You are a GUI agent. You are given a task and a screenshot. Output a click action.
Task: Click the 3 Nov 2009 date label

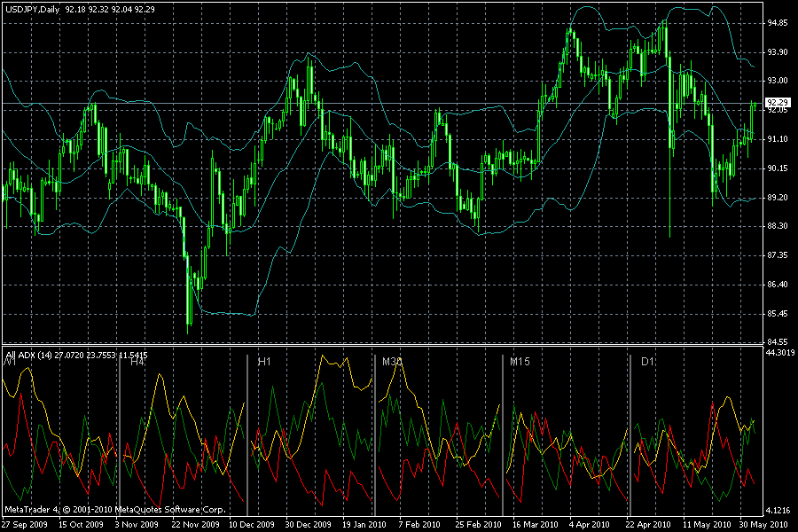pos(137,524)
